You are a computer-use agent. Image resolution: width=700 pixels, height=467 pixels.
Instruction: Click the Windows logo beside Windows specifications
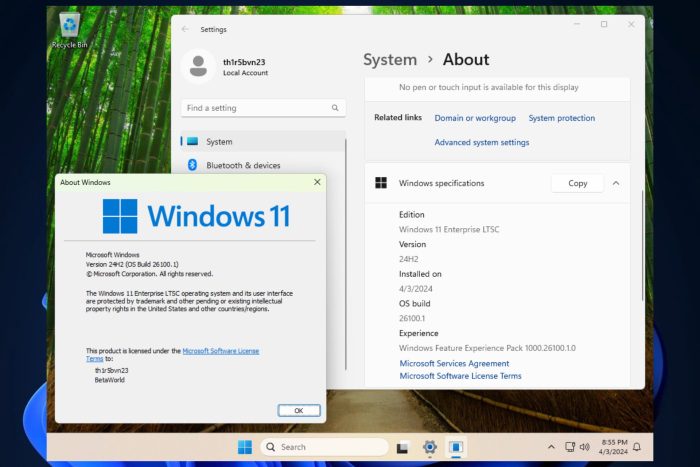pos(381,183)
